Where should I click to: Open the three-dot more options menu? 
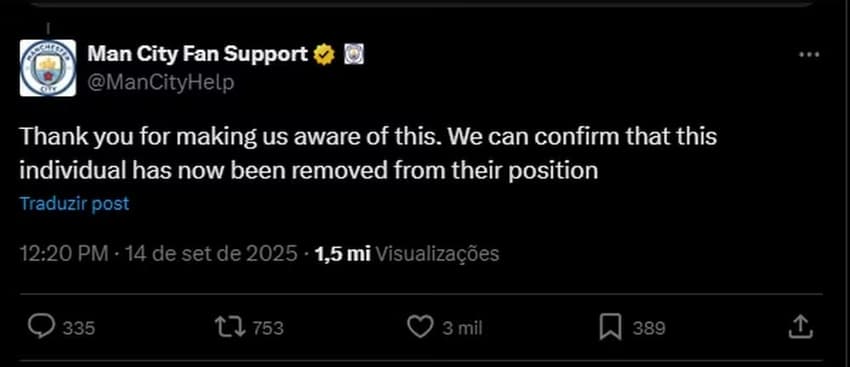click(x=809, y=55)
